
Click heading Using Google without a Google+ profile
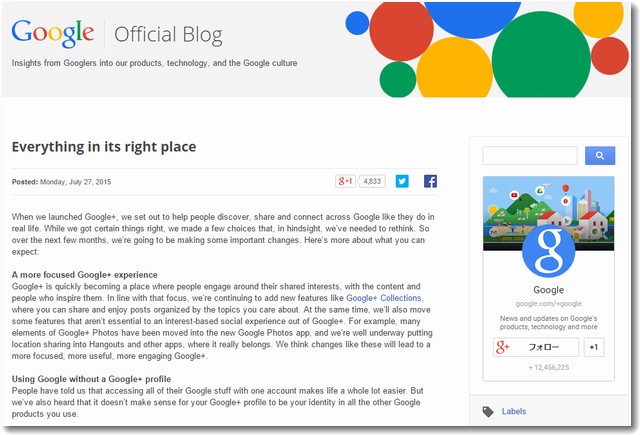(x=91, y=379)
